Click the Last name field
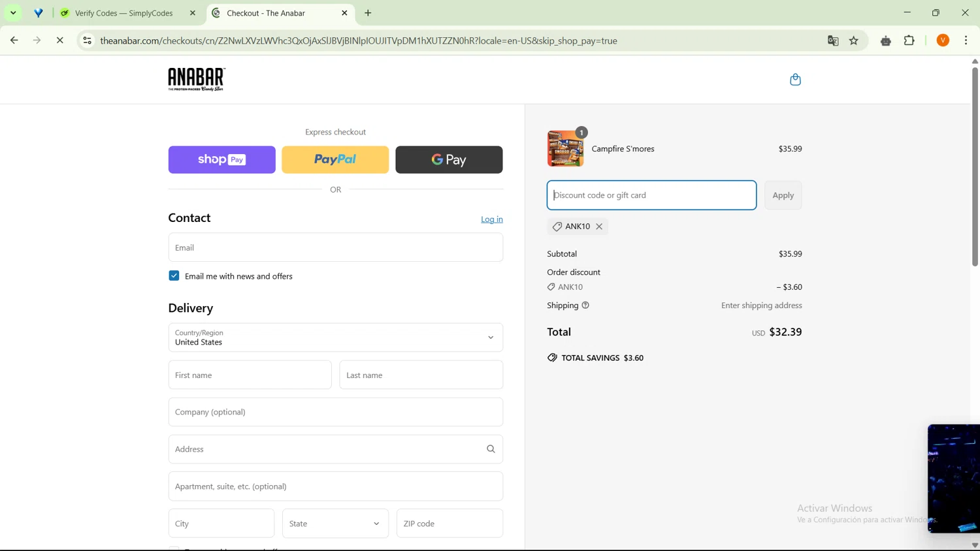The width and height of the screenshot is (980, 551). (x=421, y=375)
